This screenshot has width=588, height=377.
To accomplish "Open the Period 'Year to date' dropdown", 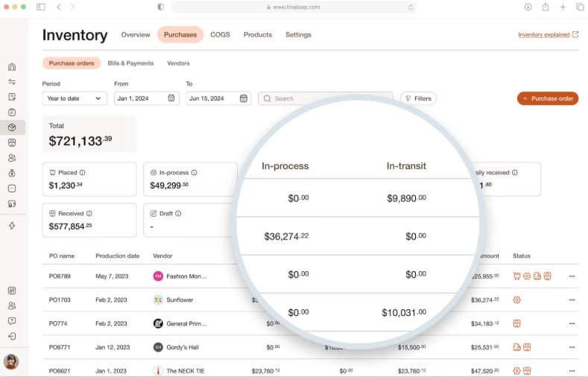I will [x=75, y=98].
